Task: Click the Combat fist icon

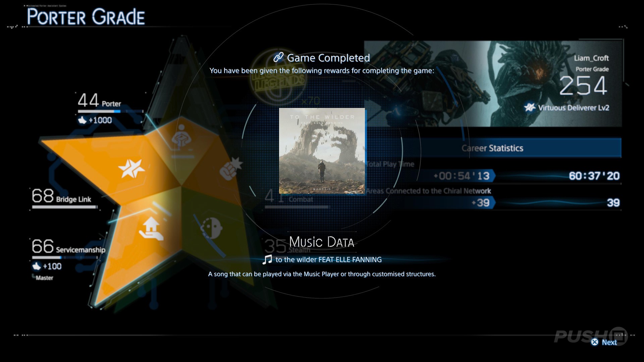Action: 230,168
